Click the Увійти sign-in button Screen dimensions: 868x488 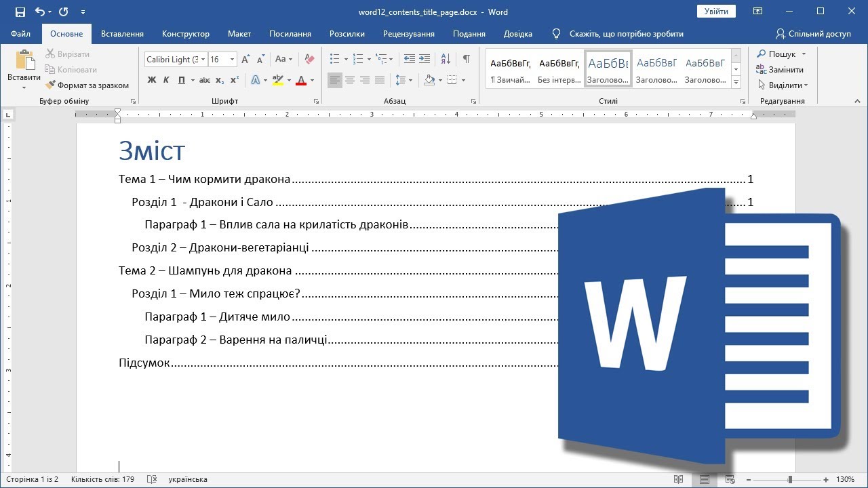pos(716,12)
